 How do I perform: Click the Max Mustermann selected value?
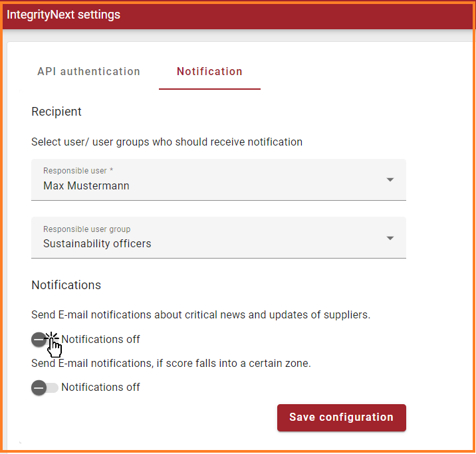point(86,186)
